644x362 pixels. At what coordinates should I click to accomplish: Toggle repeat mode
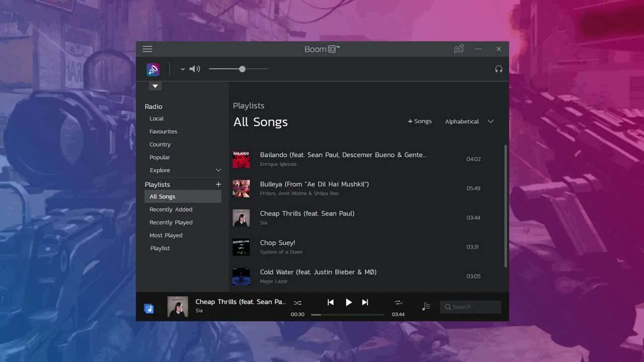(398, 303)
